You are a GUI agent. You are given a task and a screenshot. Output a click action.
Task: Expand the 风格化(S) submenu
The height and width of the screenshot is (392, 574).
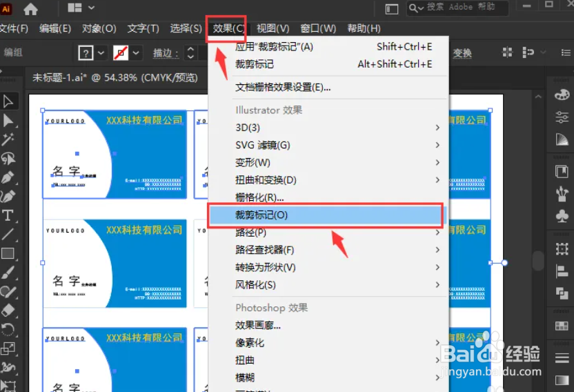pyautogui.click(x=328, y=284)
